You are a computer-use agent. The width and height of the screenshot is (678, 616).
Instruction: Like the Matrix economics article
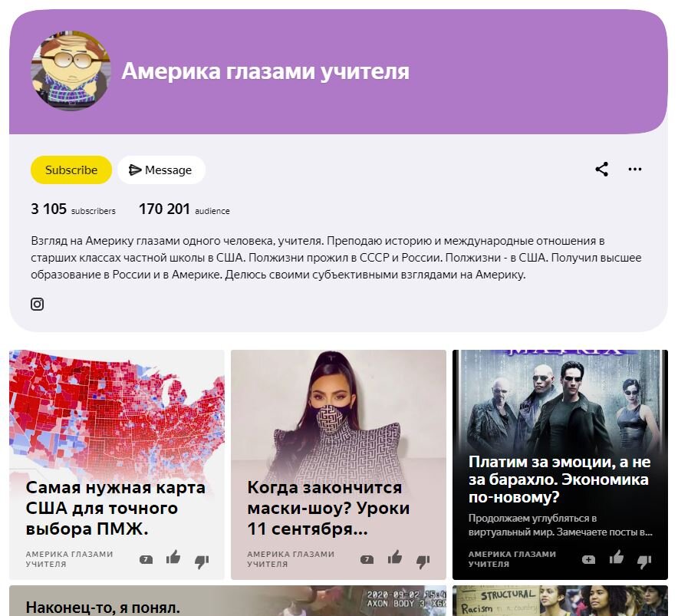tap(618, 559)
